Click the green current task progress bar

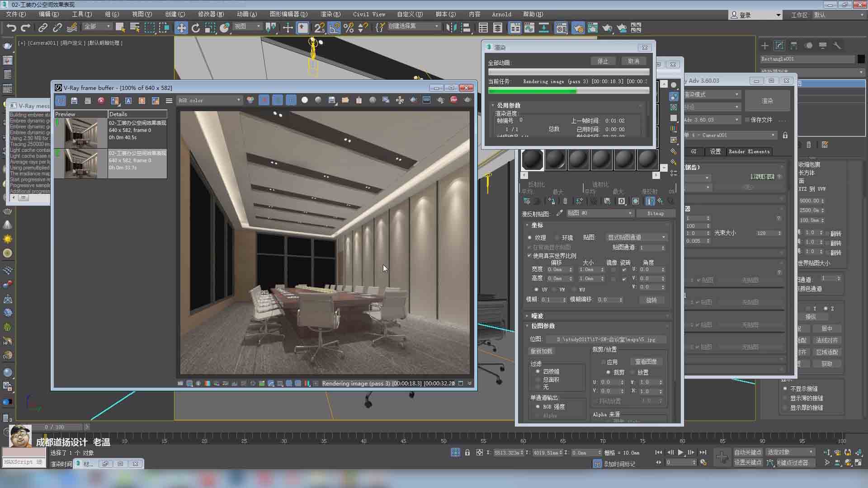569,91
